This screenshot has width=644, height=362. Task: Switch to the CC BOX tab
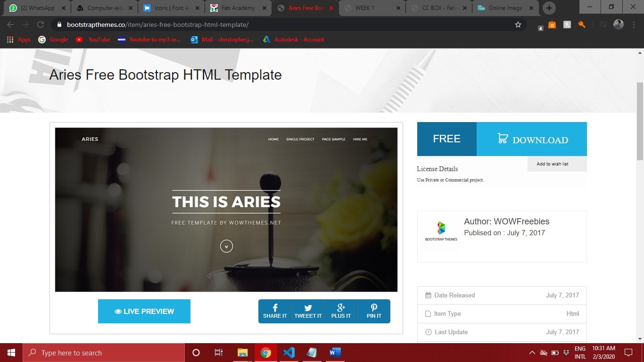[439, 8]
